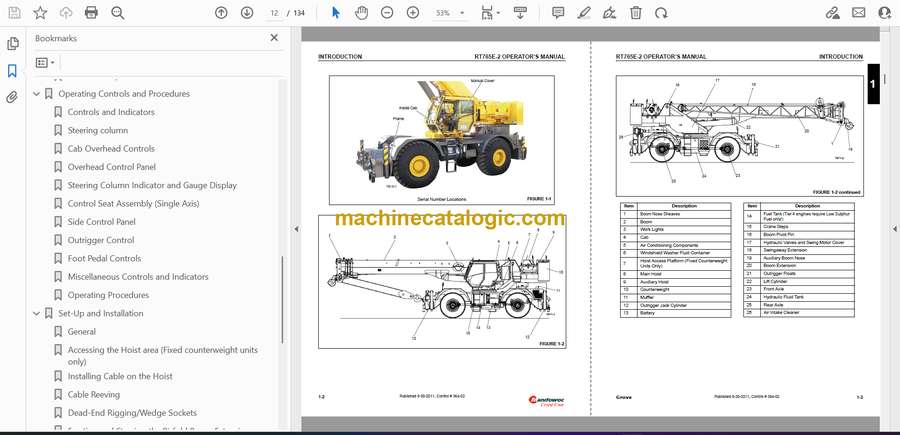900x435 pixels.
Task: Open the Attachments paperclip panel
Action: (x=12, y=97)
